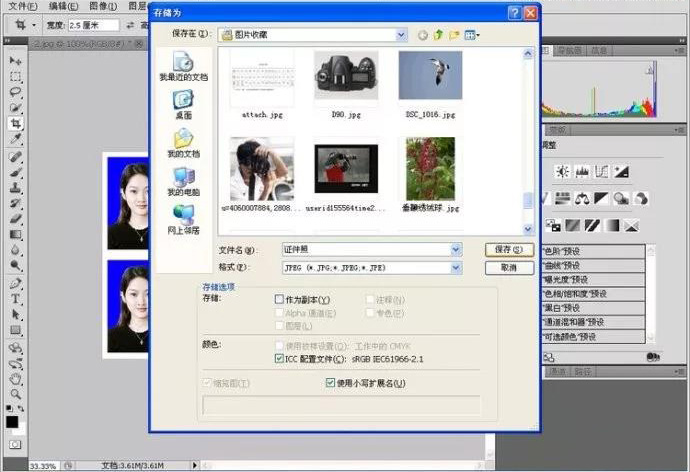Open the crop tool preset dropdown arrow
690x472 pixels.
tap(33, 25)
